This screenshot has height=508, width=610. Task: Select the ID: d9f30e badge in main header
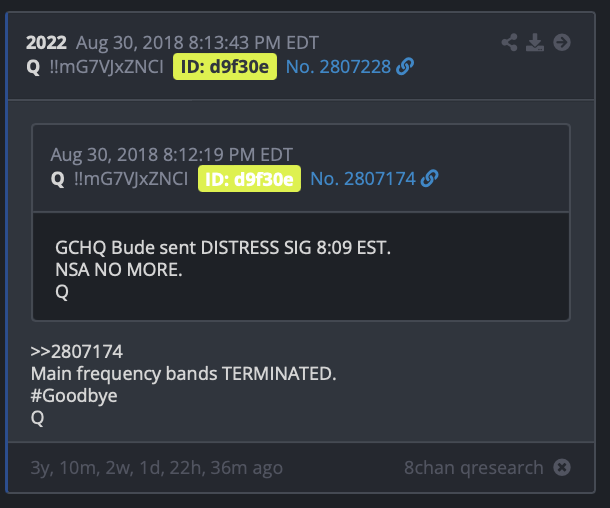click(225, 67)
